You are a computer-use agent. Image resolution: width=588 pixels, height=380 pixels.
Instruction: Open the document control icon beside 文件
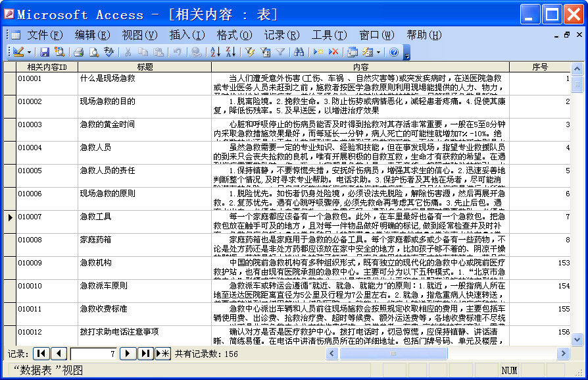[15, 36]
